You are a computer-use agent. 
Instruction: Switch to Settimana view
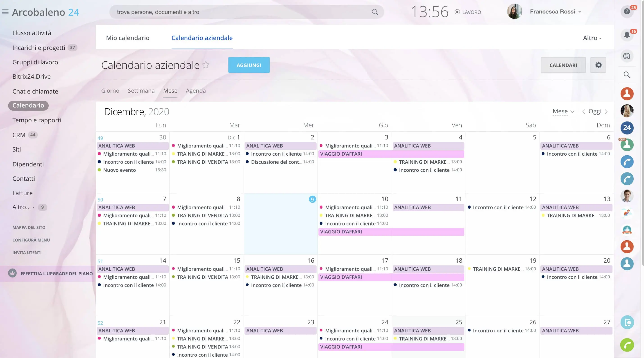(141, 91)
